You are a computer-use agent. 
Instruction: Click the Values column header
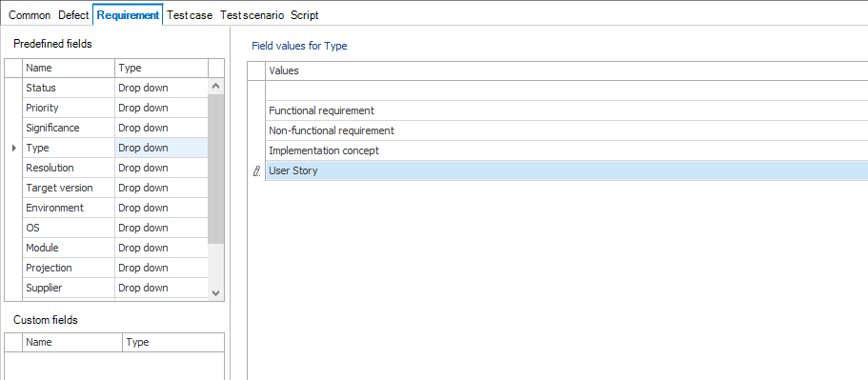[x=566, y=70]
